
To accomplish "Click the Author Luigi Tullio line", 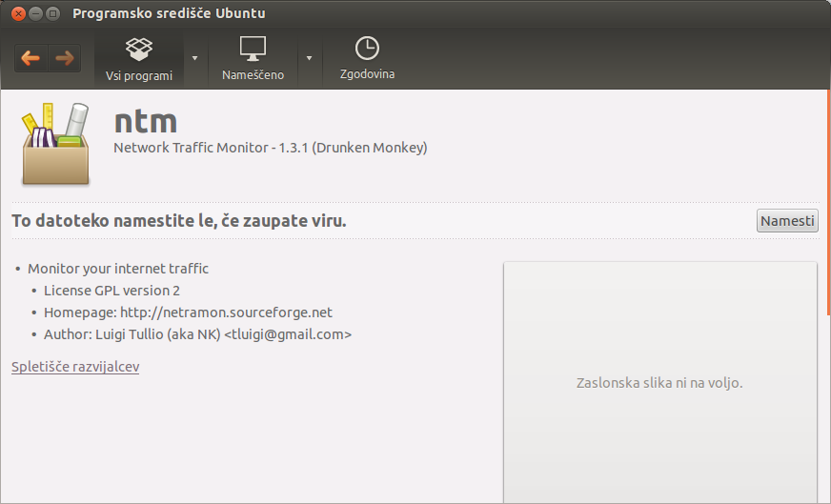I will [197, 335].
